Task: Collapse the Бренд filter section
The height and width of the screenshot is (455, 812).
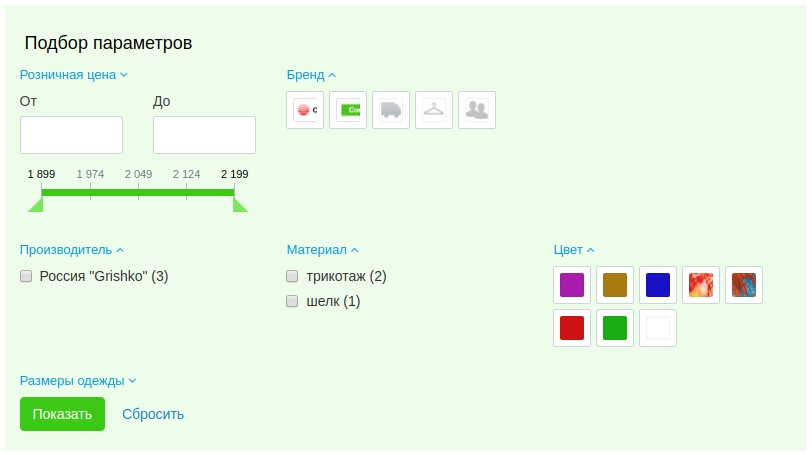Action: coord(311,74)
